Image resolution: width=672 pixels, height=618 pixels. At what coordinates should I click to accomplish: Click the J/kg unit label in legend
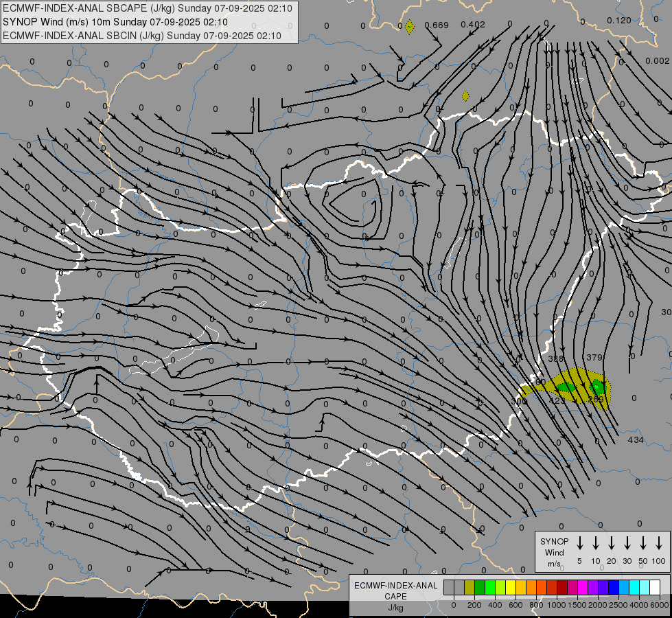pyautogui.click(x=395, y=608)
